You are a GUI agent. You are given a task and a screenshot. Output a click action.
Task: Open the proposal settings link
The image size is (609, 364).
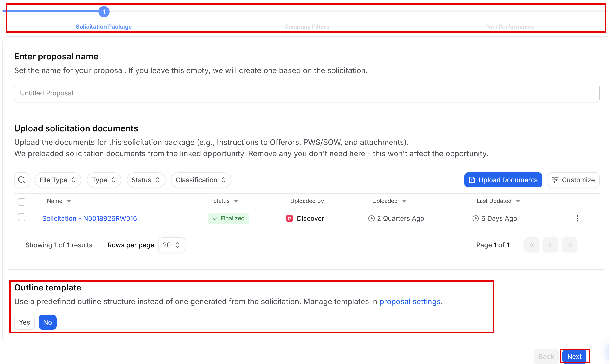click(x=410, y=302)
